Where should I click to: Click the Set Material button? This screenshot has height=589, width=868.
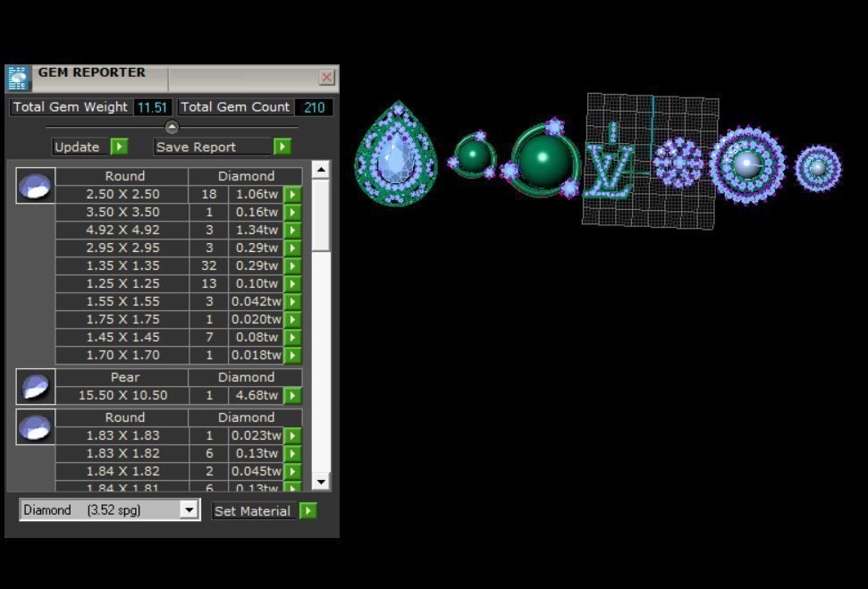point(254,511)
